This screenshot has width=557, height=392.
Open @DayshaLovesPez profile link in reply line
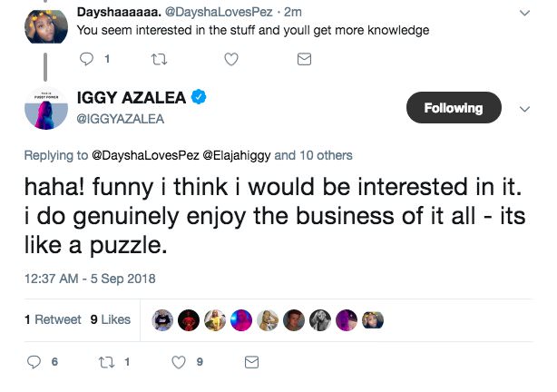[145, 155]
